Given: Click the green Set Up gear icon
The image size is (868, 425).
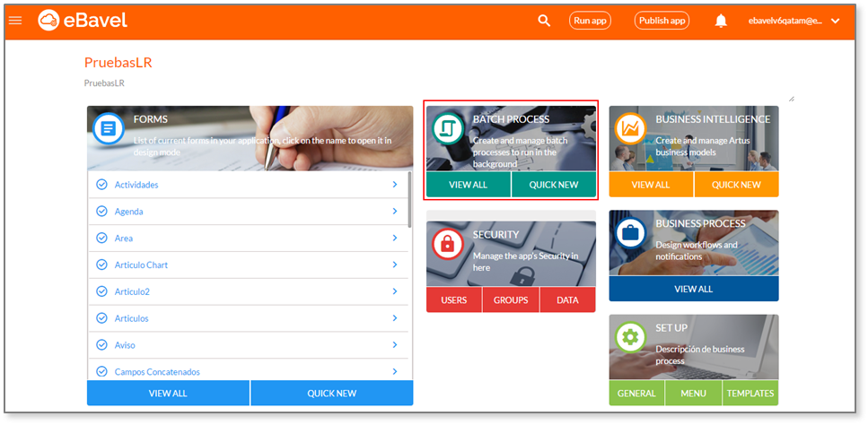Looking at the screenshot, I should coord(630,337).
